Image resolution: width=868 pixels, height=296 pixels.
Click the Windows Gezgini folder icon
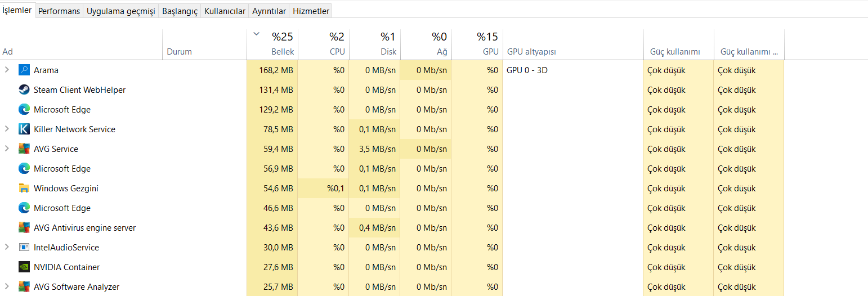coord(24,189)
